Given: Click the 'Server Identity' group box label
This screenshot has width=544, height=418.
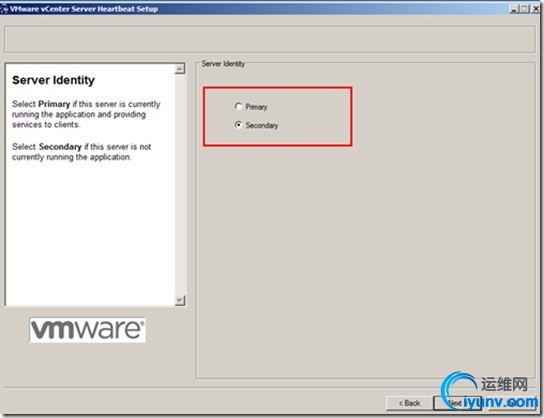Looking at the screenshot, I should (223, 63).
